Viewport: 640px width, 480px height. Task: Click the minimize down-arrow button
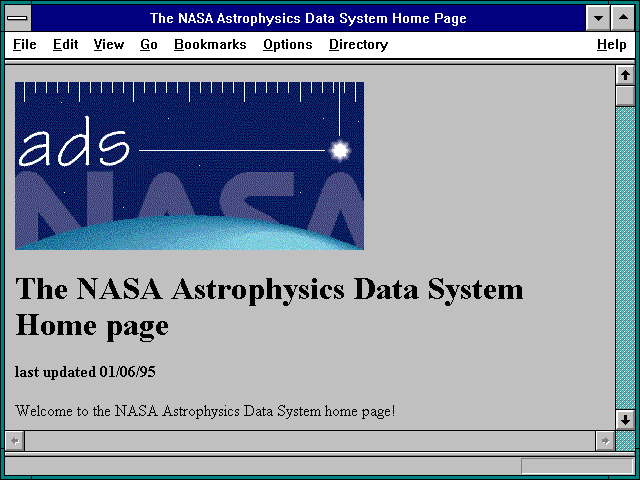click(598, 18)
